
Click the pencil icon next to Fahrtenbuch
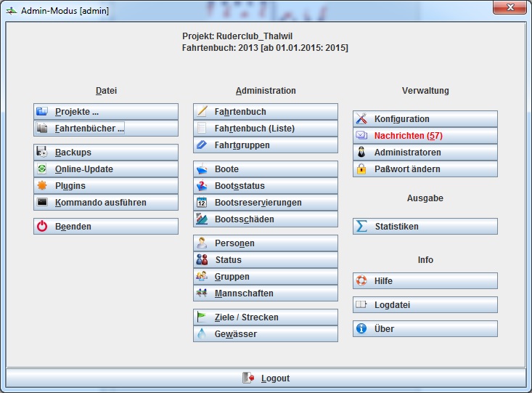coord(202,112)
